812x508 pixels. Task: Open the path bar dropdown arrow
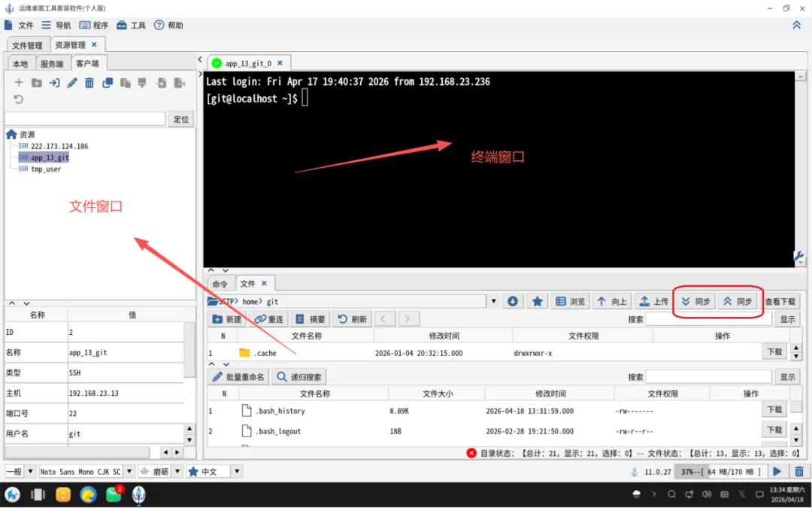[x=493, y=301]
